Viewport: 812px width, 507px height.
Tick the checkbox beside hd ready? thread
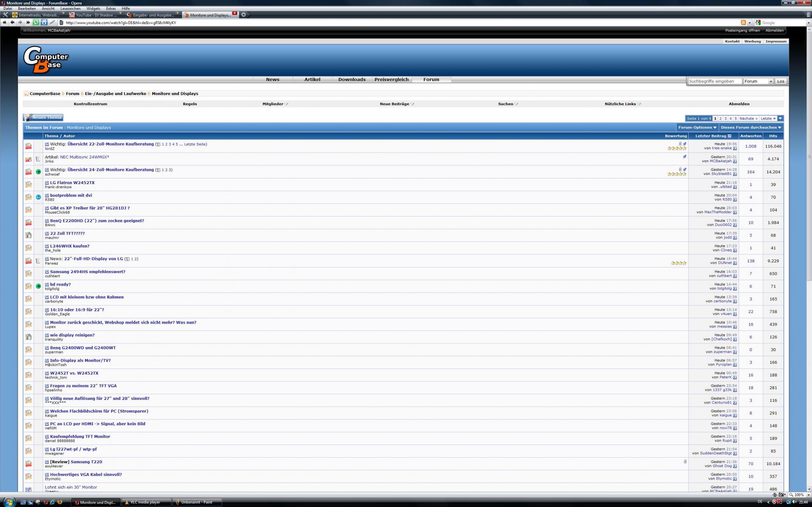pyautogui.click(x=47, y=284)
